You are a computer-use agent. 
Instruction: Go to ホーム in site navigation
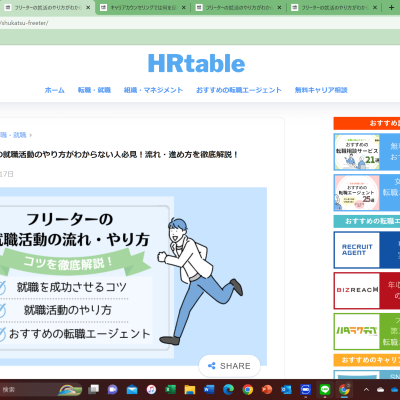point(55,90)
